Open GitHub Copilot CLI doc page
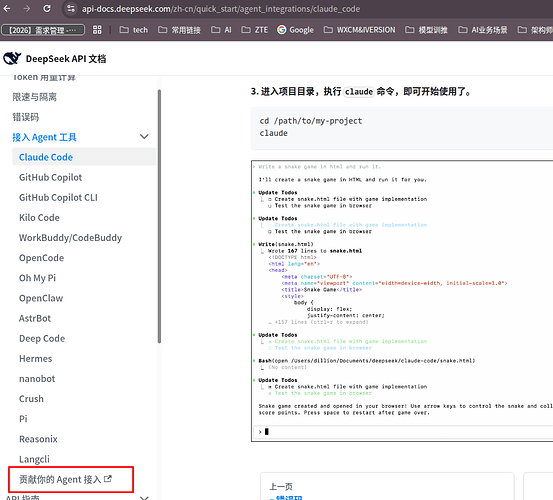This screenshot has height=500, width=553. [x=58, y=197]
